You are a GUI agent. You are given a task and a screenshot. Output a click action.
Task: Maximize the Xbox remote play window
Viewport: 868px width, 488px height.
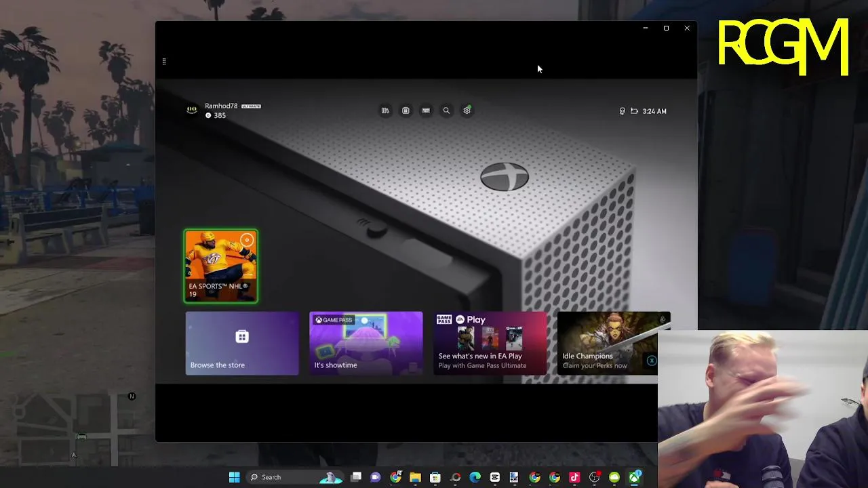point(666,28)
